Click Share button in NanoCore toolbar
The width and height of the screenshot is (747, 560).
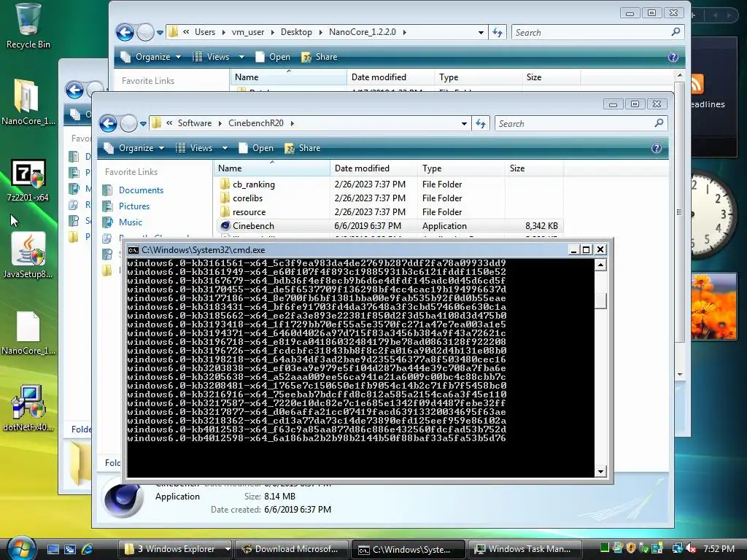320,57
